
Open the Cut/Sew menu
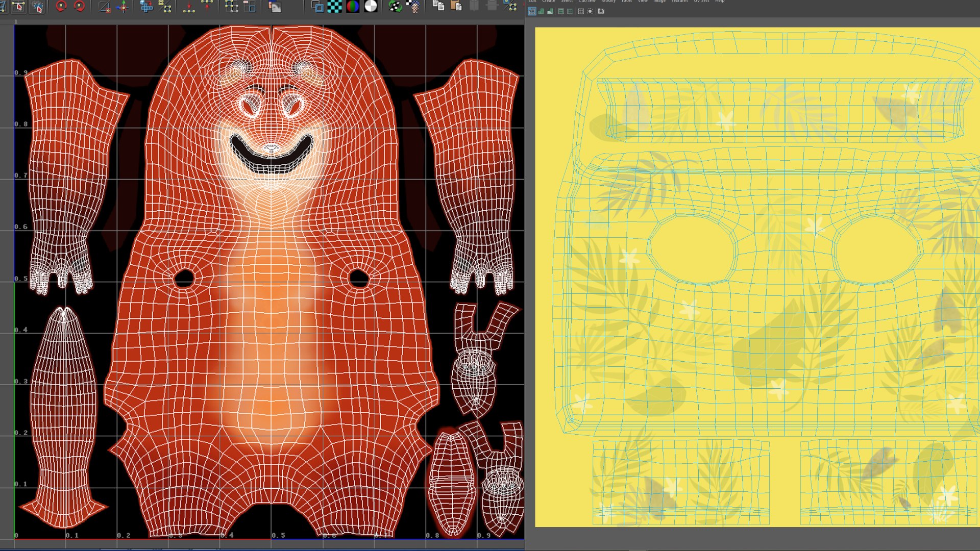pos(586,2)
